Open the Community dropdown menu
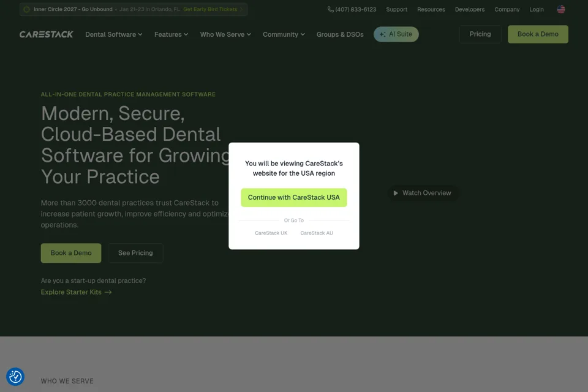 click(284, 34)
